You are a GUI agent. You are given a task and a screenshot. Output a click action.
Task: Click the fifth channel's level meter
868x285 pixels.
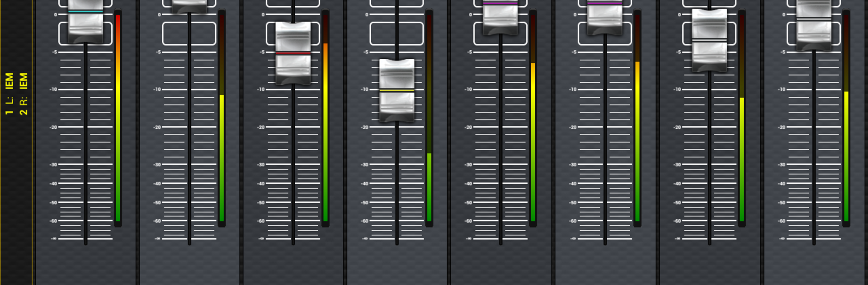click(x=533, y=118)
